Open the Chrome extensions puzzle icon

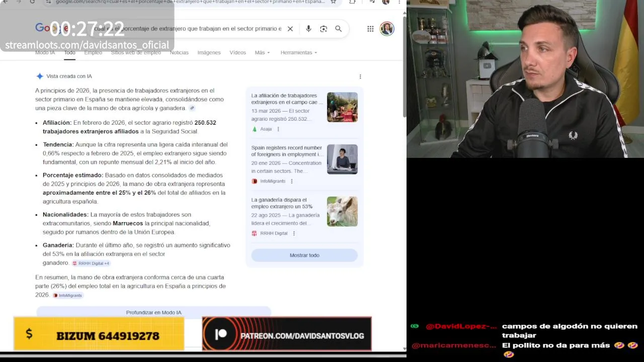(352, 2)
